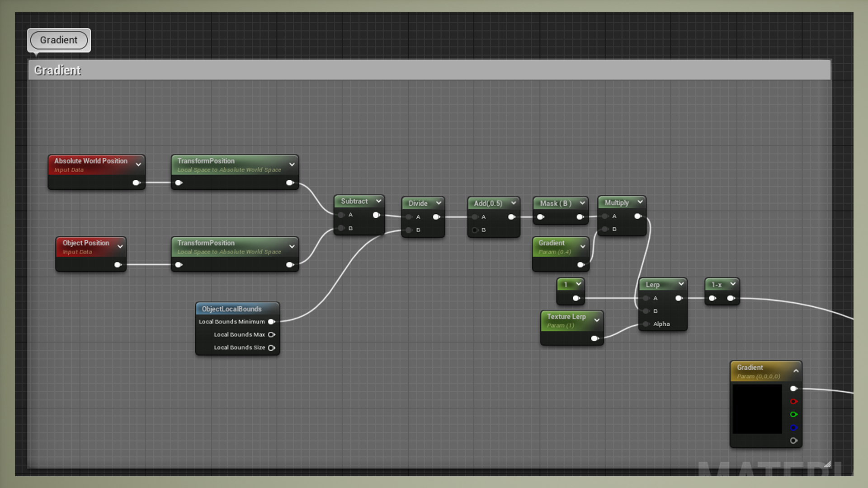Click red channel pin on Gradient node

point(793,402)
